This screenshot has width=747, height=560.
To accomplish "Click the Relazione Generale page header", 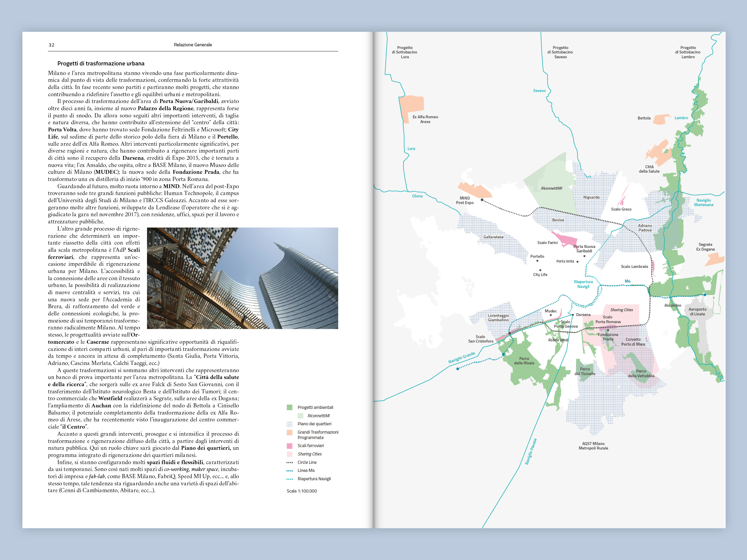I will point(193,45).
